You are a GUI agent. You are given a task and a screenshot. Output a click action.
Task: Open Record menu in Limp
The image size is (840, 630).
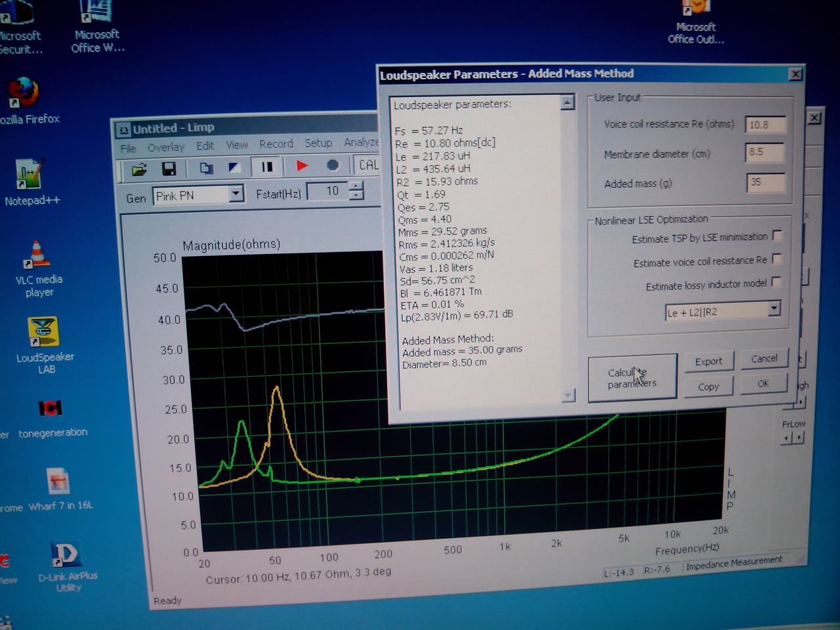click(276, 144)
